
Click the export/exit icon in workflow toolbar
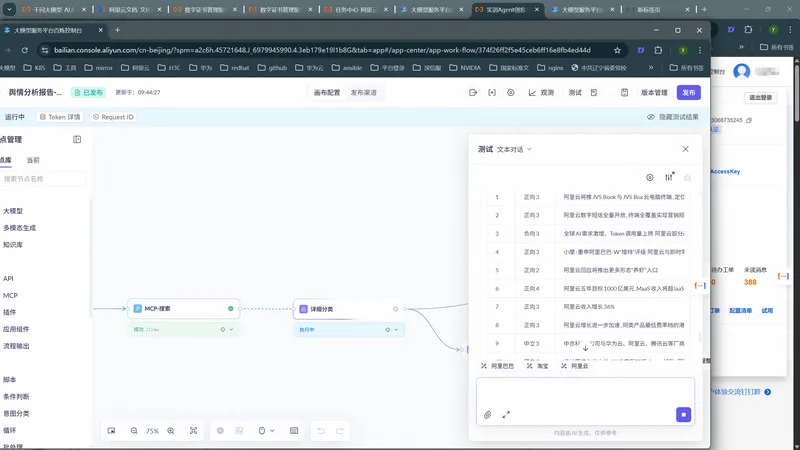473,92
